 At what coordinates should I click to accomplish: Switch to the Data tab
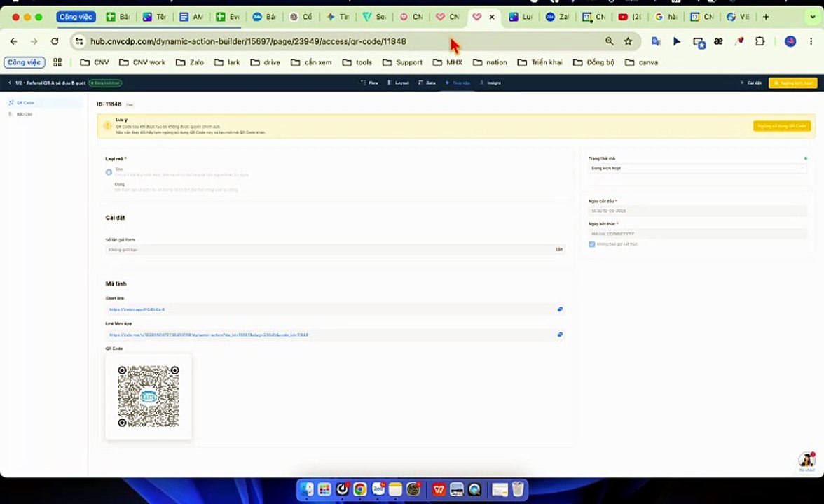pos(427,83)
